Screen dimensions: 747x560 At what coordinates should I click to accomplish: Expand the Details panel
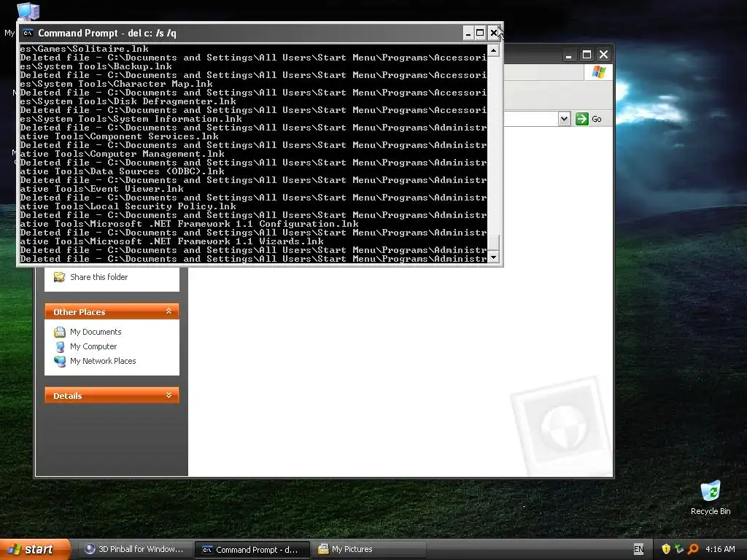click(169, 395)
